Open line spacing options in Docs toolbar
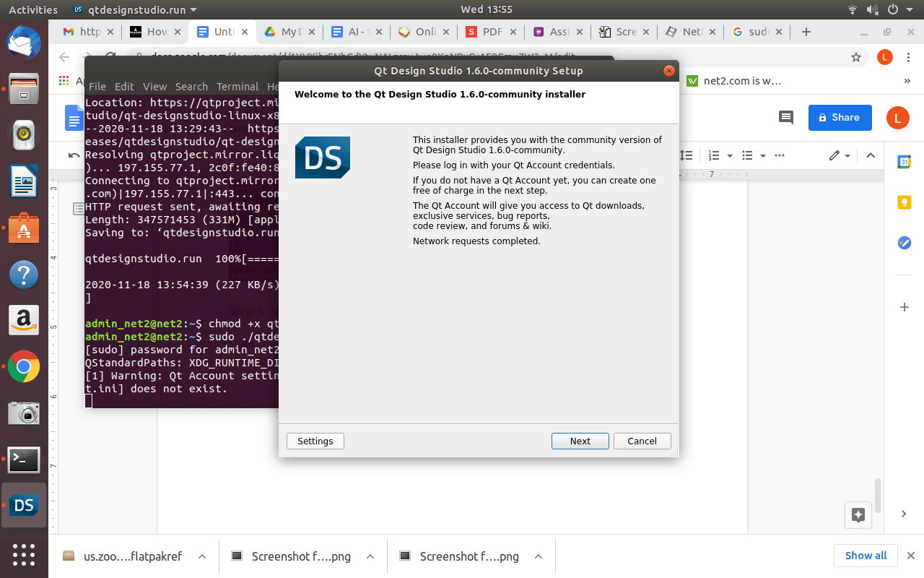The width and height of the screenshot is (924, 578). pos(687,155)
